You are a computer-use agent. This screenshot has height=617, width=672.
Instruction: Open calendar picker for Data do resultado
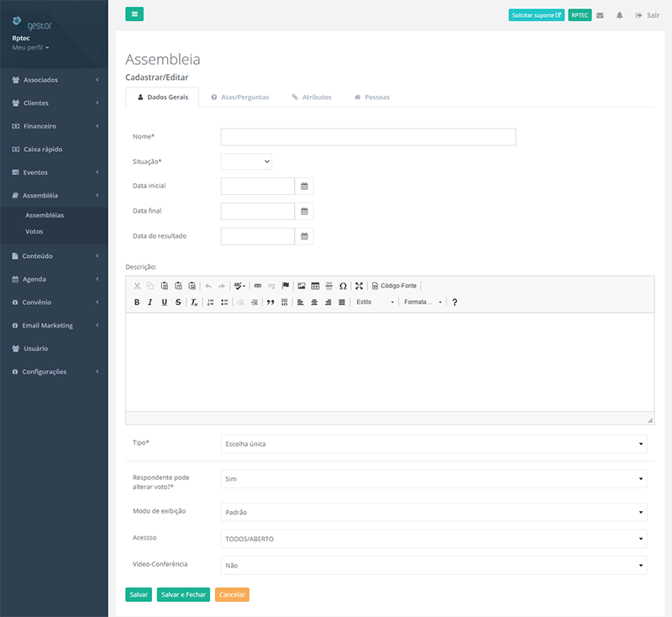305,237
